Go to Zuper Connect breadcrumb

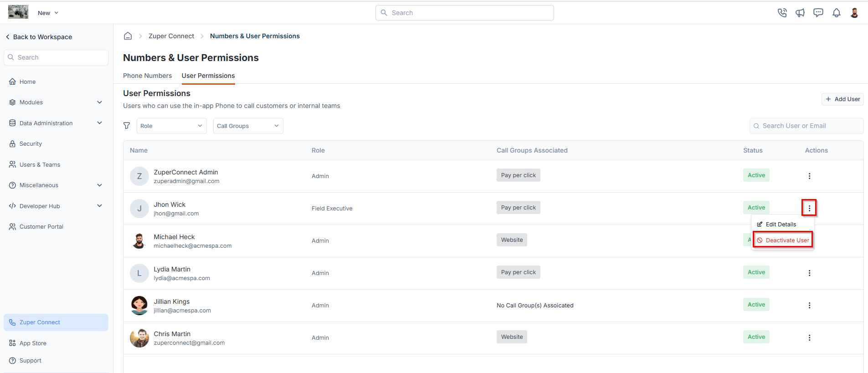171,36
